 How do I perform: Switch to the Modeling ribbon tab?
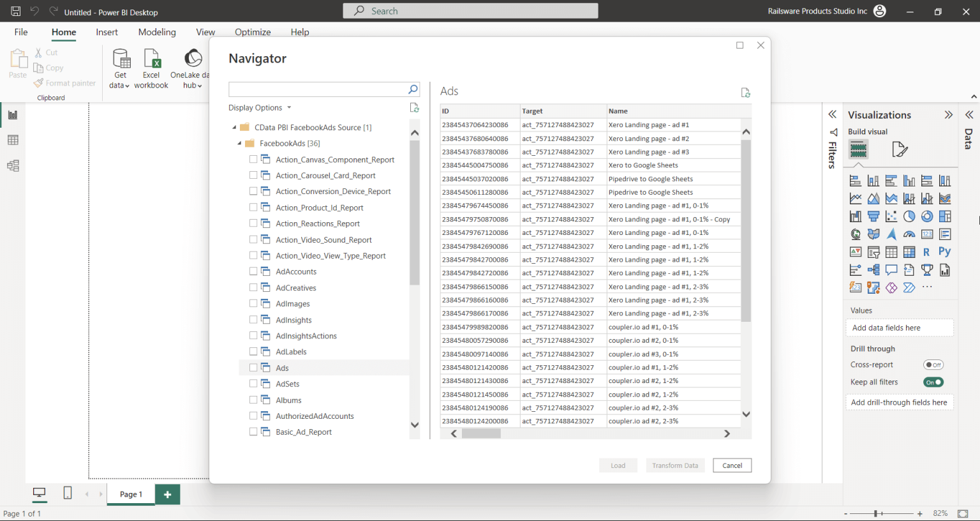tap(156, 32)
